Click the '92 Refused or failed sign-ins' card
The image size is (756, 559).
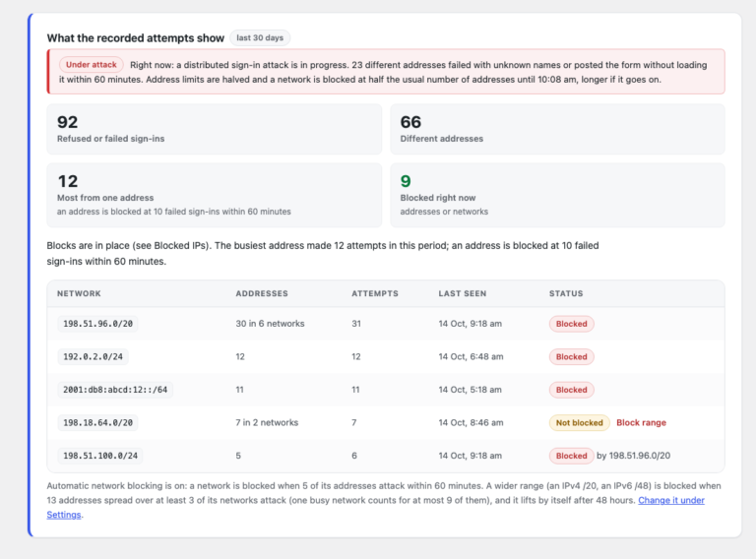[x=214, y=129]
